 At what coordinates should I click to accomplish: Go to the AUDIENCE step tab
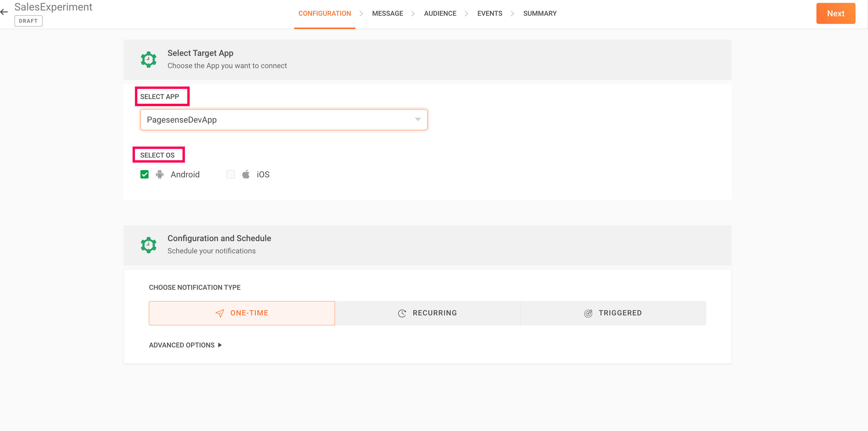pyautogui.click(x=440, y=13)
